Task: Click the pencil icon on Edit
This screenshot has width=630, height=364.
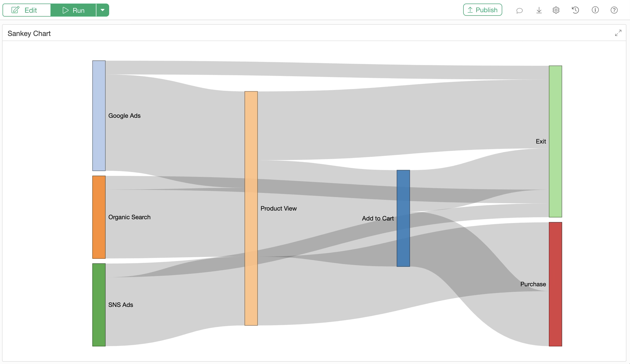Action: (x=15, y=10)
